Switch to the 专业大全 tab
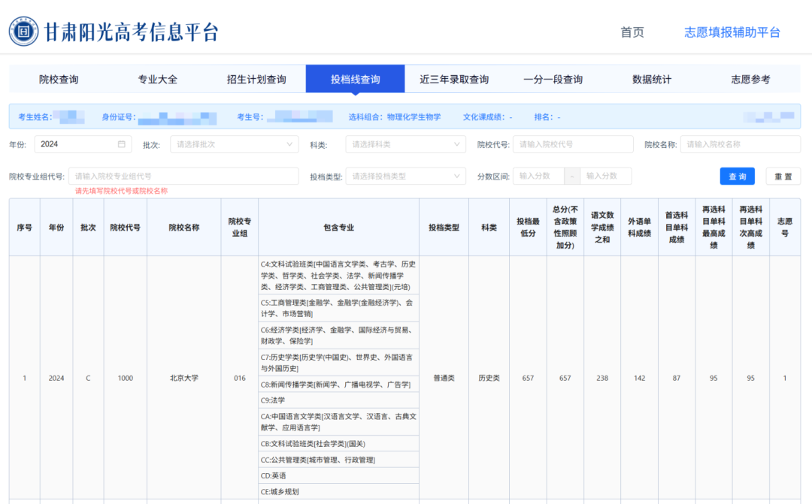 158,78
